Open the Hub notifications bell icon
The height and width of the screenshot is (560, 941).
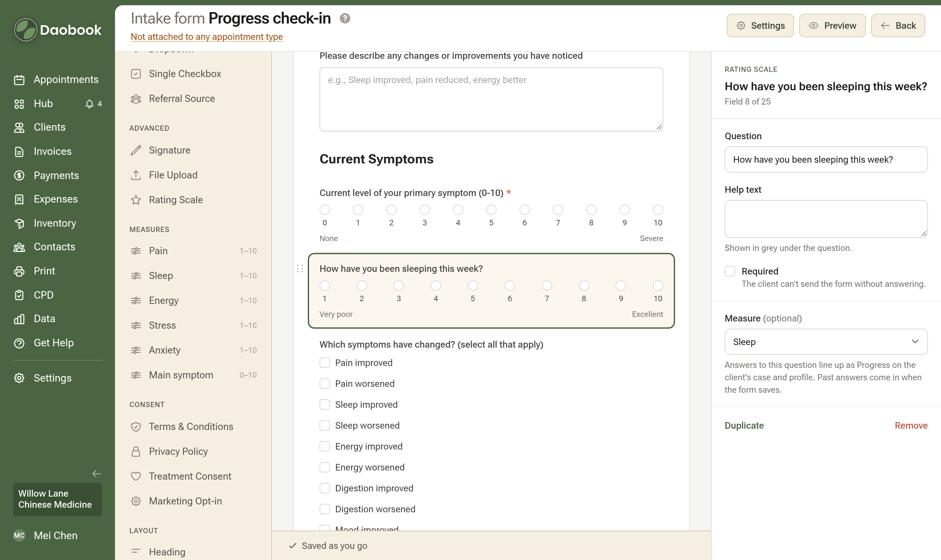90,104
